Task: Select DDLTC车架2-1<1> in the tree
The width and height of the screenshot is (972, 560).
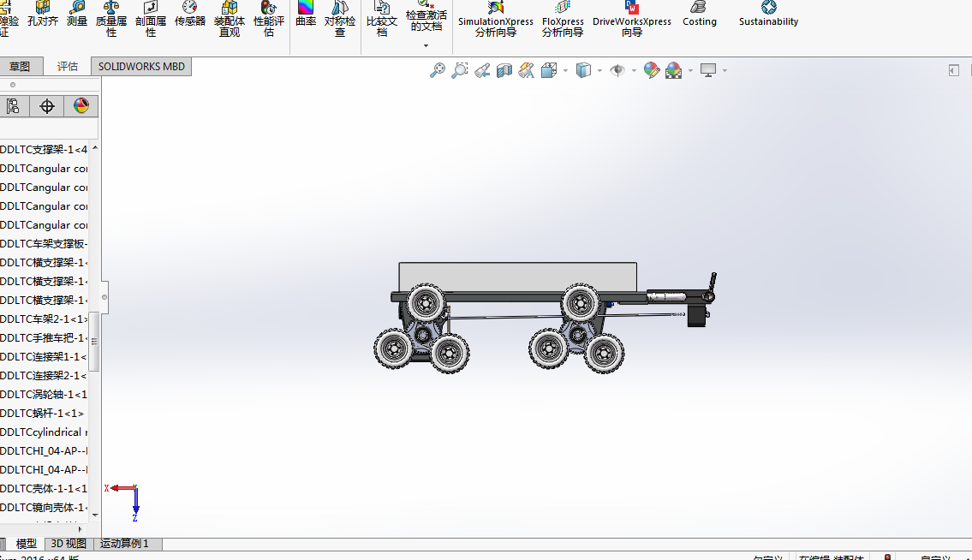Action: 44,319
